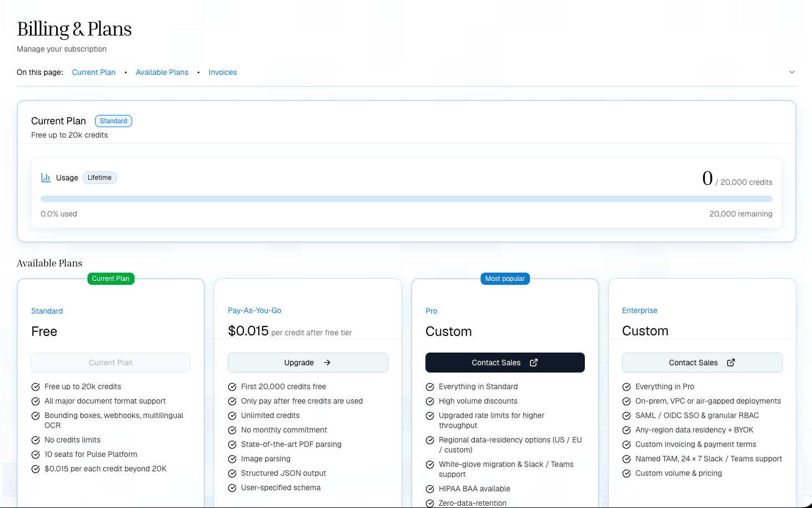
Task: Click the Pro plan name
Action: (432, 311)
